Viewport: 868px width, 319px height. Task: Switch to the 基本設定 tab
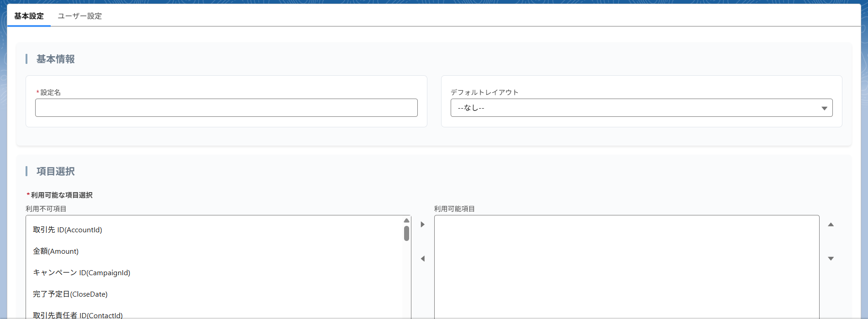point(29,16)
